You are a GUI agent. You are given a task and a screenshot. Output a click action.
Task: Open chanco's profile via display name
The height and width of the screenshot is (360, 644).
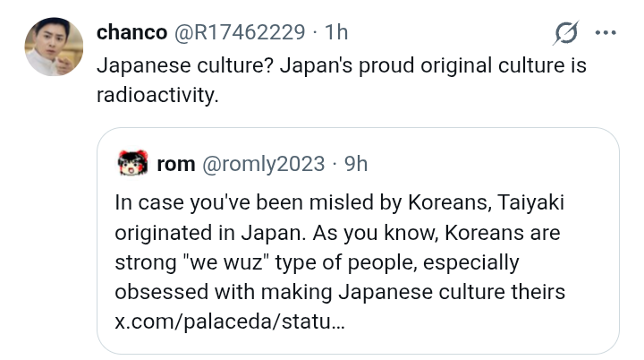click(131, 32)
